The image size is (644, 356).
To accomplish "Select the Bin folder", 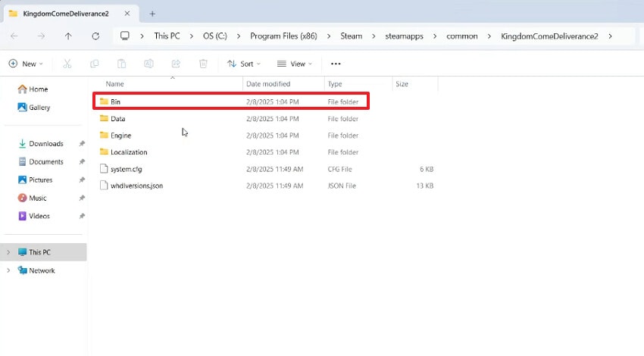I will (231, 101).
